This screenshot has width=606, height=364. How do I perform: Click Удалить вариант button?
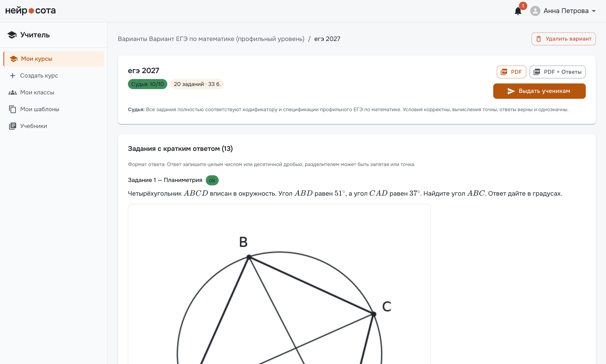coord(563,39)
